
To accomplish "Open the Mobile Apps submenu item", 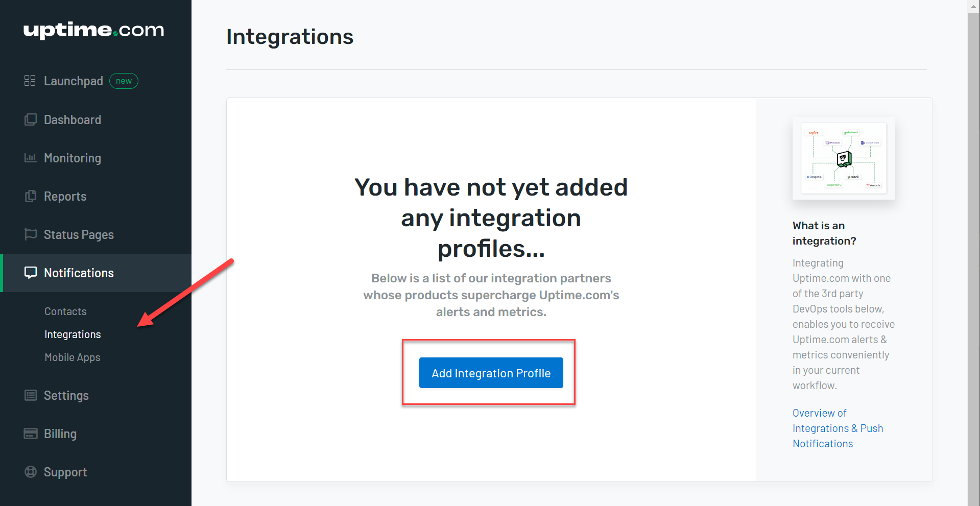I will coord(73,357).
